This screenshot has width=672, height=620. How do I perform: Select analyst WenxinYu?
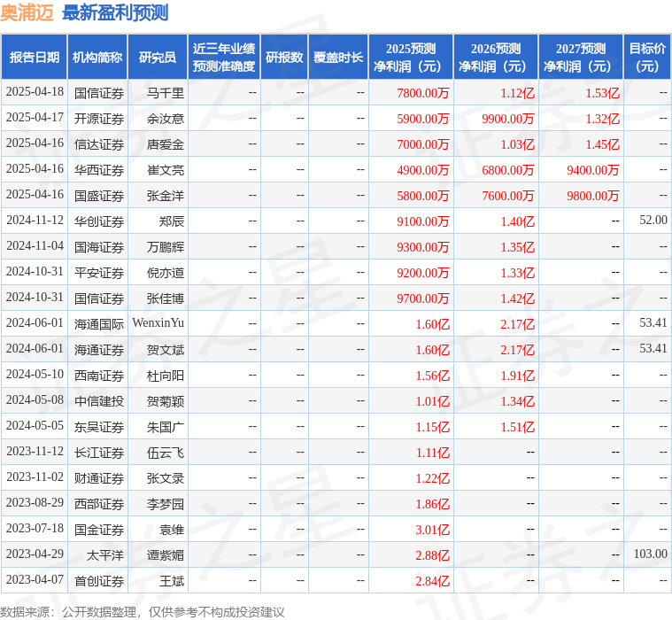pyautogui.click(x=158, y=323)
